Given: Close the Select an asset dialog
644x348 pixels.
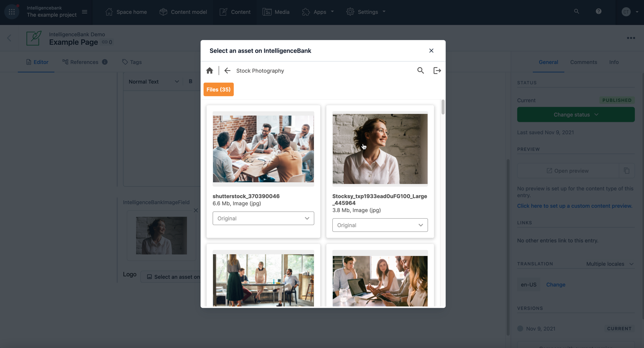Looking at the screenshot, I should [x=431, y=51].
